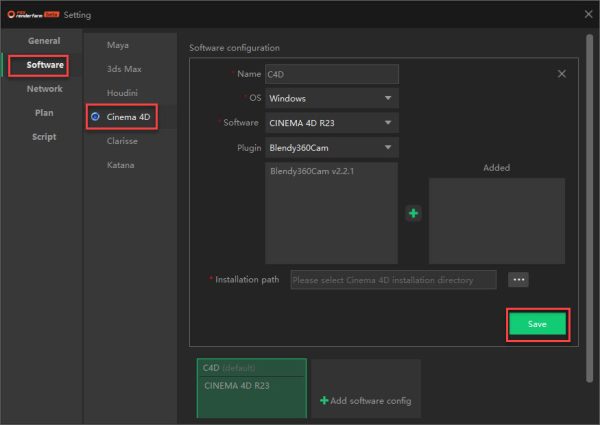Expand the Software dropdown CINEMA 4D R23
The height and width of the screenshot is (425, 600).
(331, 123)
